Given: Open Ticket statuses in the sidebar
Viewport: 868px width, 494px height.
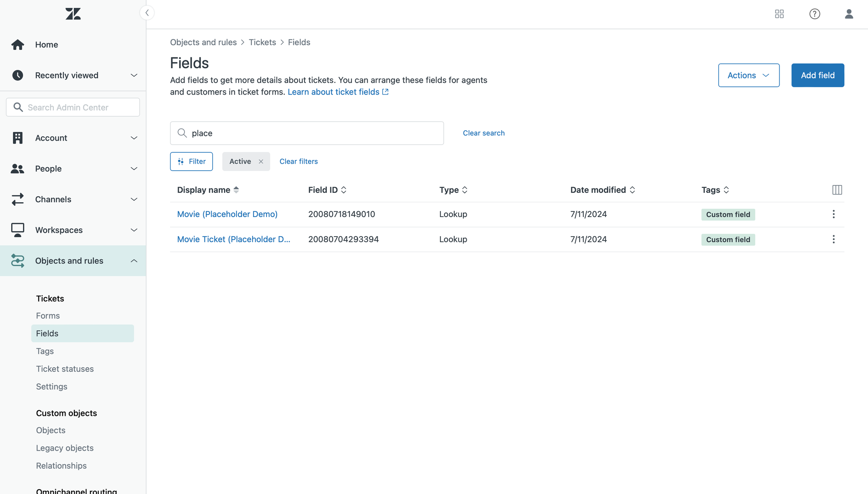Looking at the screenshot, I should 65,369.
